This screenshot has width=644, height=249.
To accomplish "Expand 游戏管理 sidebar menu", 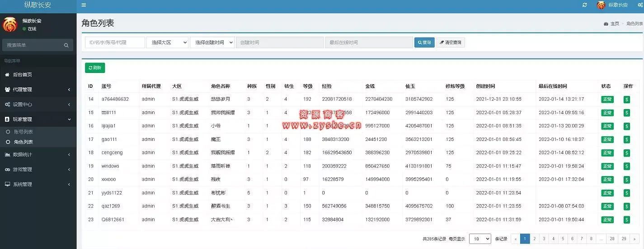I will coord(38,169).
